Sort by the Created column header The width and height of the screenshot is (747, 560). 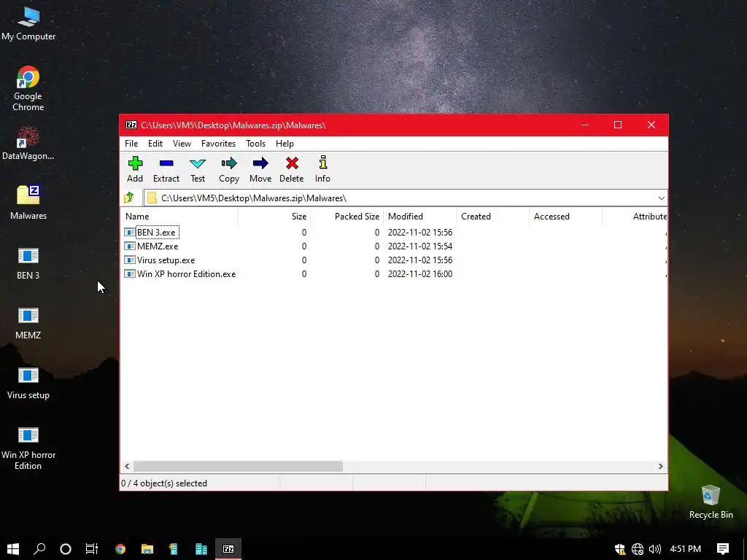tap(493, 216)
